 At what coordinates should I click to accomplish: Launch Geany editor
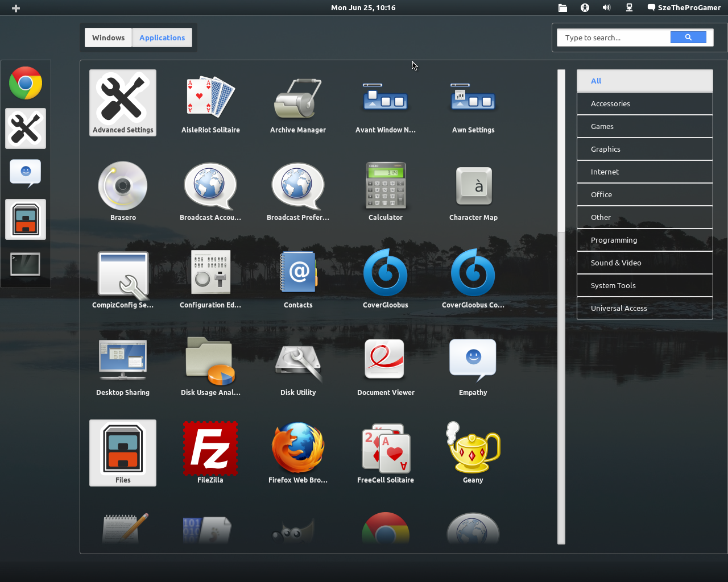pos(473,453)
